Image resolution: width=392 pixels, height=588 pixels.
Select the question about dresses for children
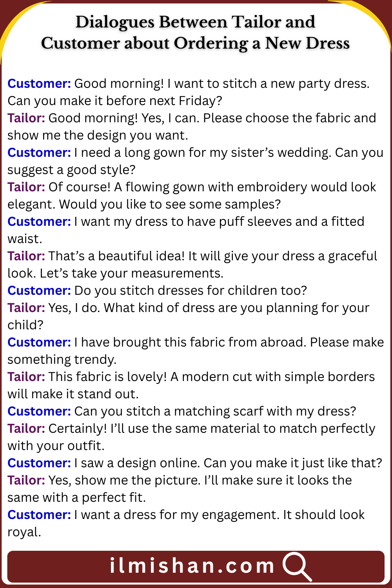(191, 290)
